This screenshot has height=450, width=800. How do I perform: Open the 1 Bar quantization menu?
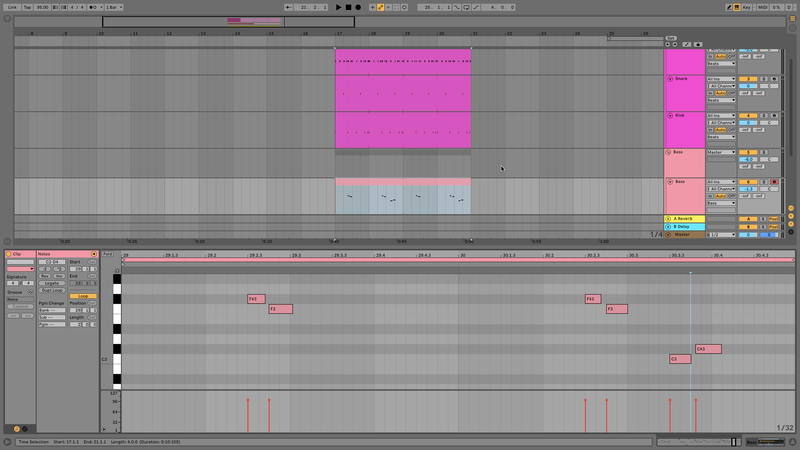coord(114,7)
